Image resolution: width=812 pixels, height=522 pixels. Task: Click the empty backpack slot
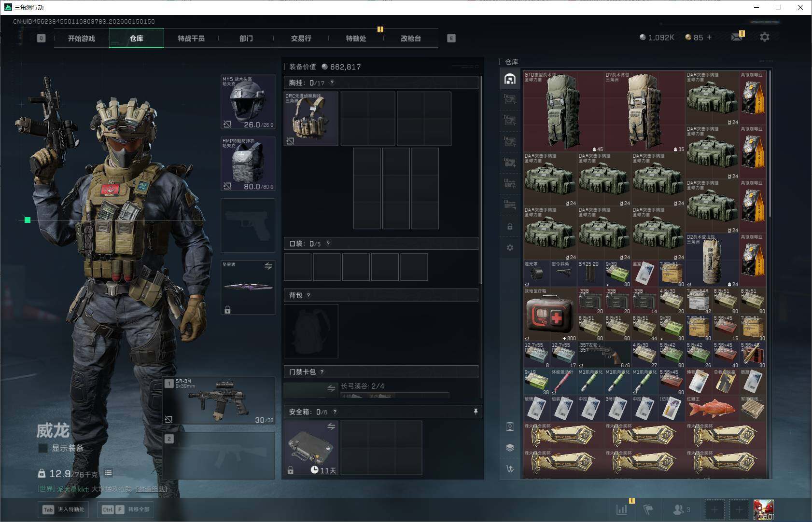(311, 331)
